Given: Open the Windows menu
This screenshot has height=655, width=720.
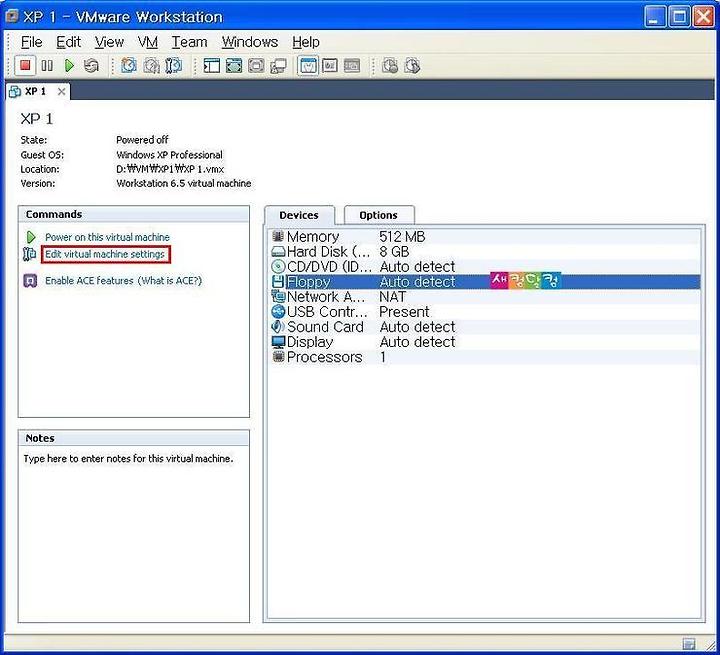Looking at the screenshot, I should click(250, 42).
